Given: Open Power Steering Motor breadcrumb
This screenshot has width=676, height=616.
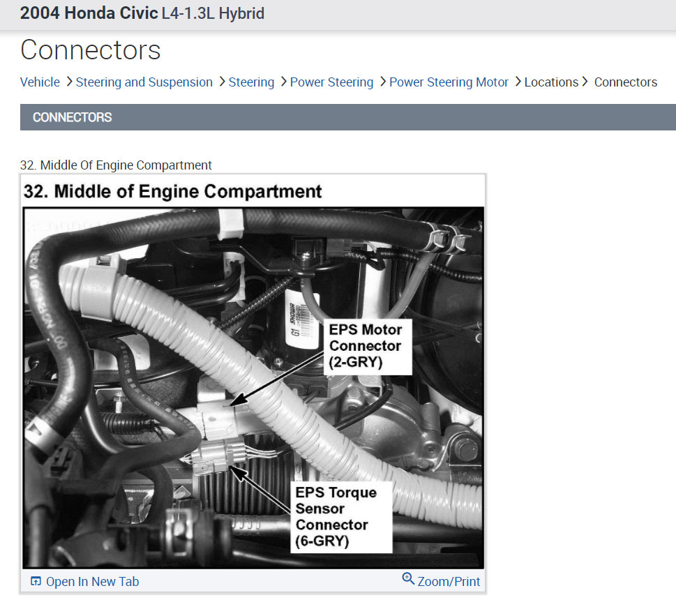Looking at the screenshot, I should coord(449,82).
